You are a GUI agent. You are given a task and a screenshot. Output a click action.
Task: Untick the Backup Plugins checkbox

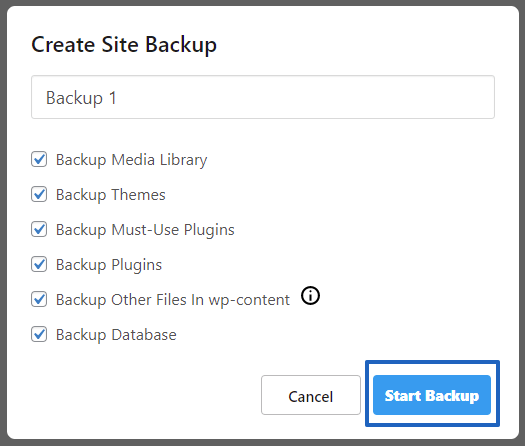tap(39, 264)
